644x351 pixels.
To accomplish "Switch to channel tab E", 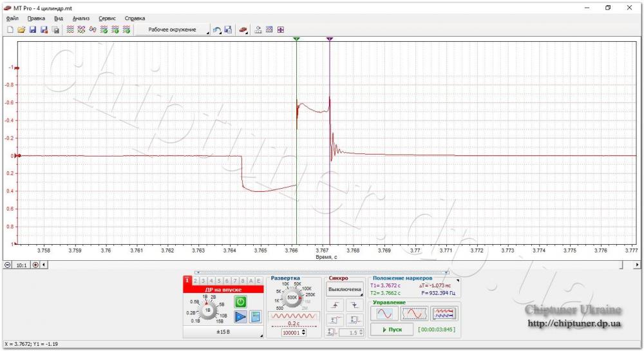I will [258, 281].
